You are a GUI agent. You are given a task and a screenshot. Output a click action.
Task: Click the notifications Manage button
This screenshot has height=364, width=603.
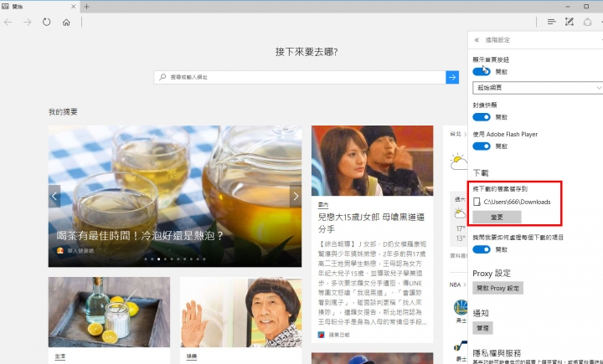coord(482,328)
